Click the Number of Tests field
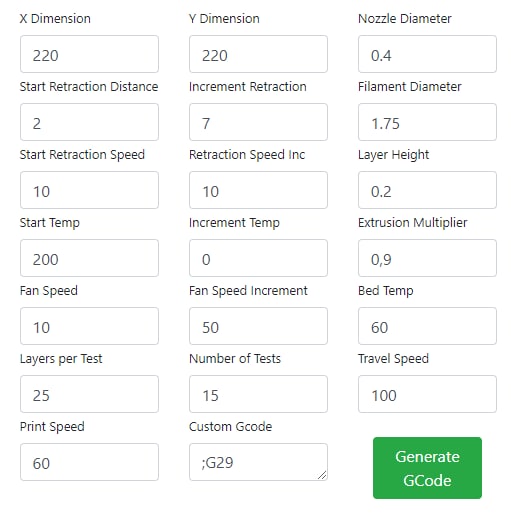Image resolution: width=511 pixels, height=521 pixels. [258, 394]
